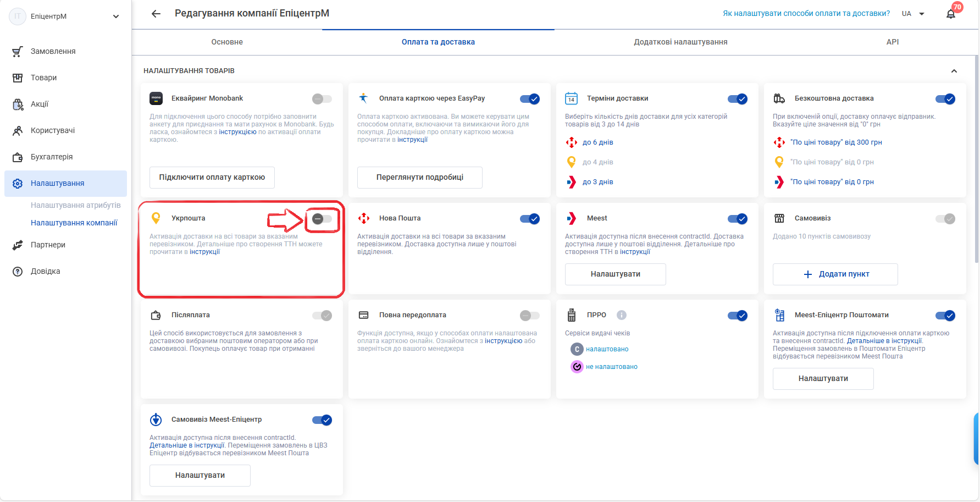Open notifications bell icon
The width and height of the screenshot is (980, 502).
tap(951, 14)
